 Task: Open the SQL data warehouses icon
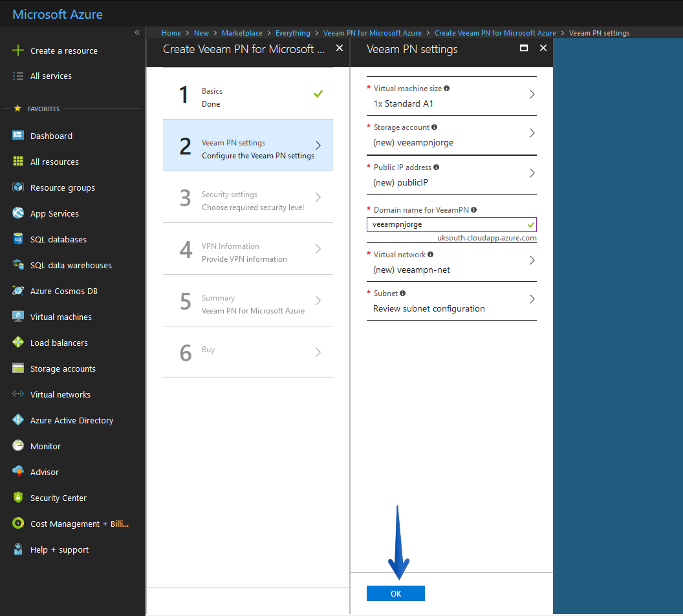point(18,264)
